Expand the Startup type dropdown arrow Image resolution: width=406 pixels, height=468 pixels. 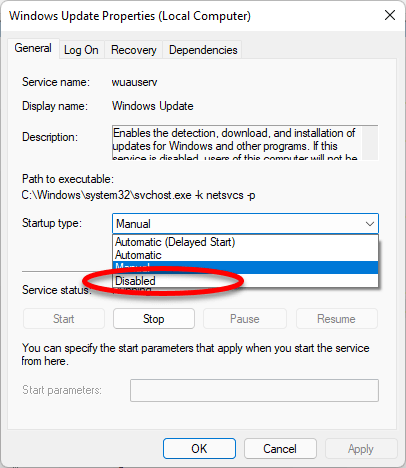(370, 224)
